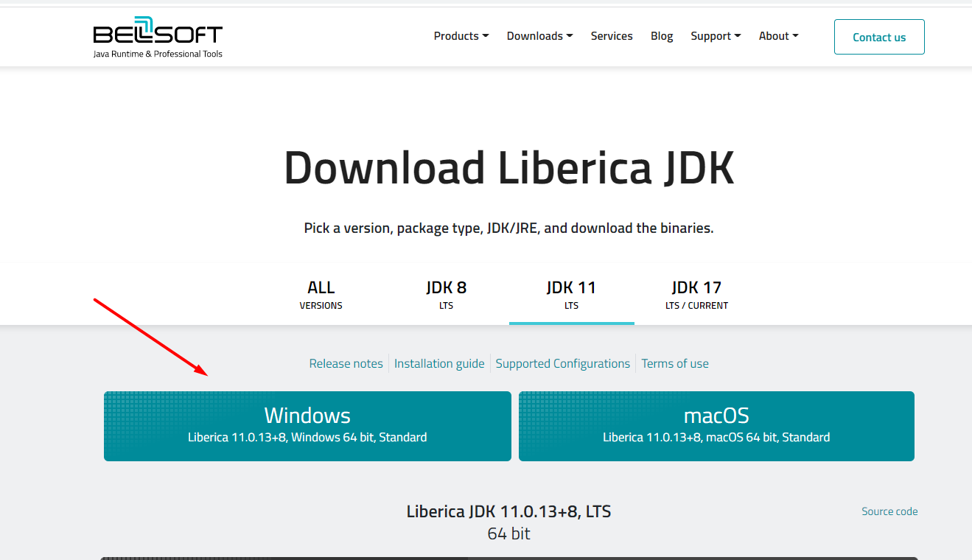972x560 pixels.
Task: Switch to the JDK 17 tab
Action: pos(697,295)
